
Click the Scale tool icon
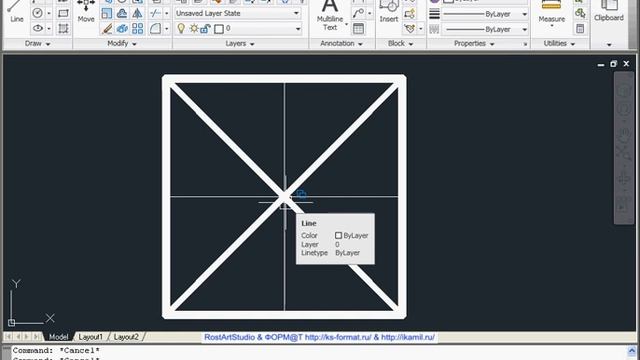tap(107, 13)
